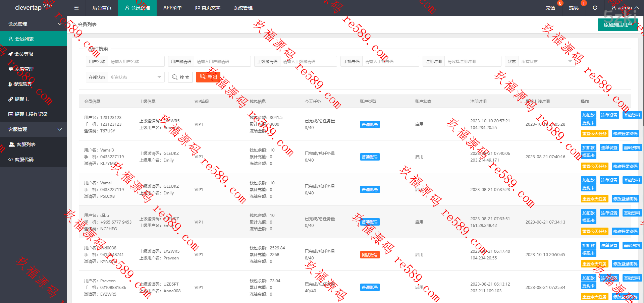Click 充值 notification in the top bar
The image size is (644, 303).
point(550,8)
